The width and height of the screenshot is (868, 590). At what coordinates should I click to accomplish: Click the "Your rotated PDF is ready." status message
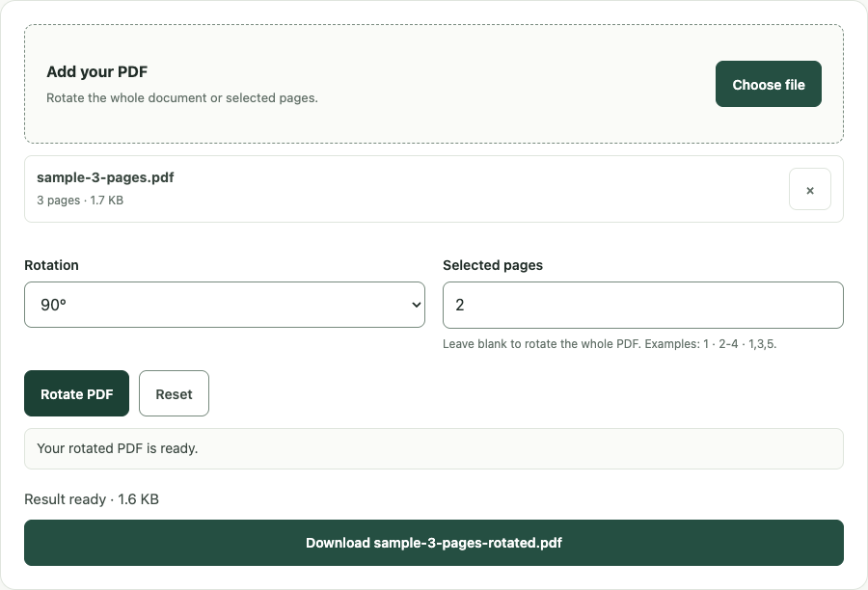pyautogui.click(x=434, y=448)
